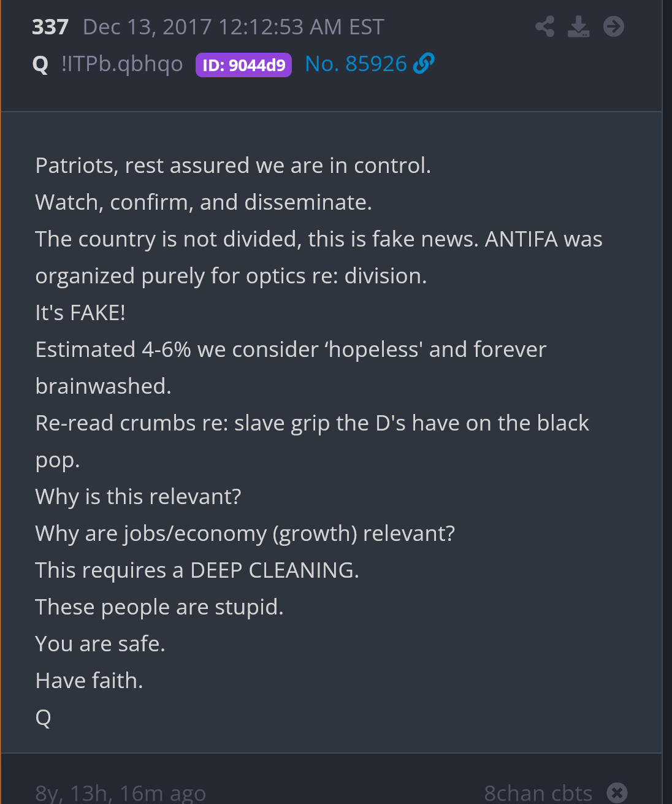Click the "Why is this relevant?" line
The image size is (672, 804).
click(x=138, y=497)
